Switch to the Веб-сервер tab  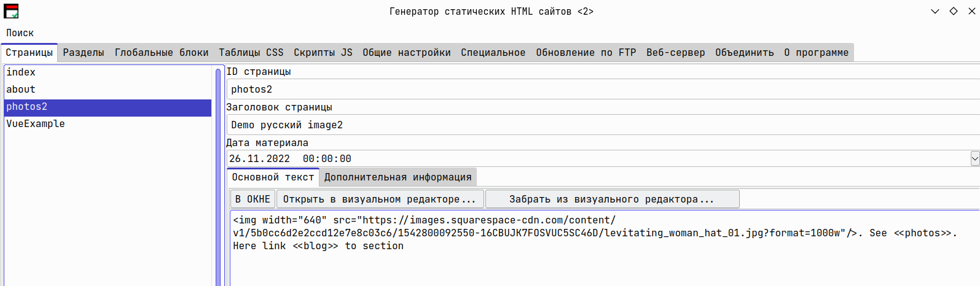point(676,53)
